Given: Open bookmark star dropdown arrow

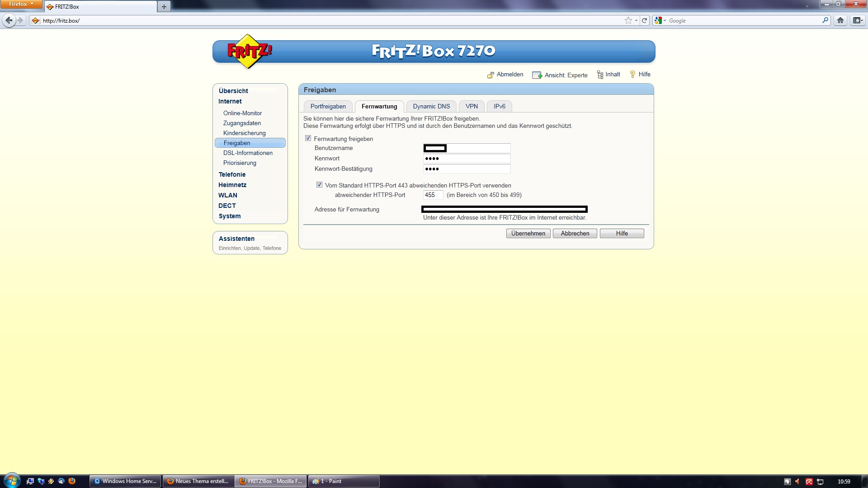Looking at the screenshot, I should pos(636,20).
